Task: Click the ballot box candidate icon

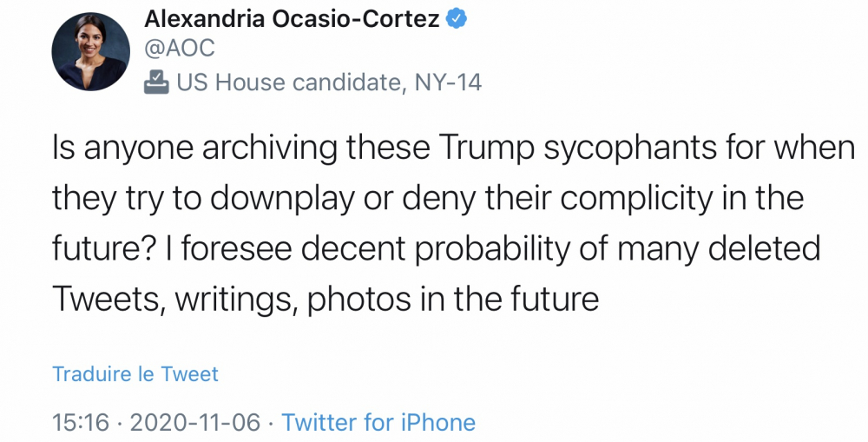Action: pyautogui.click(x=156, y=82)
